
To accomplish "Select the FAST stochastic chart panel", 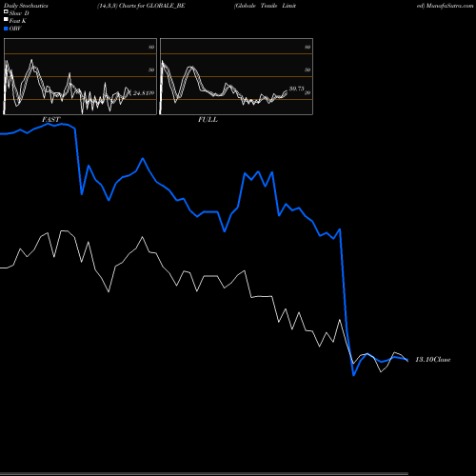I will tap(80, 76).
